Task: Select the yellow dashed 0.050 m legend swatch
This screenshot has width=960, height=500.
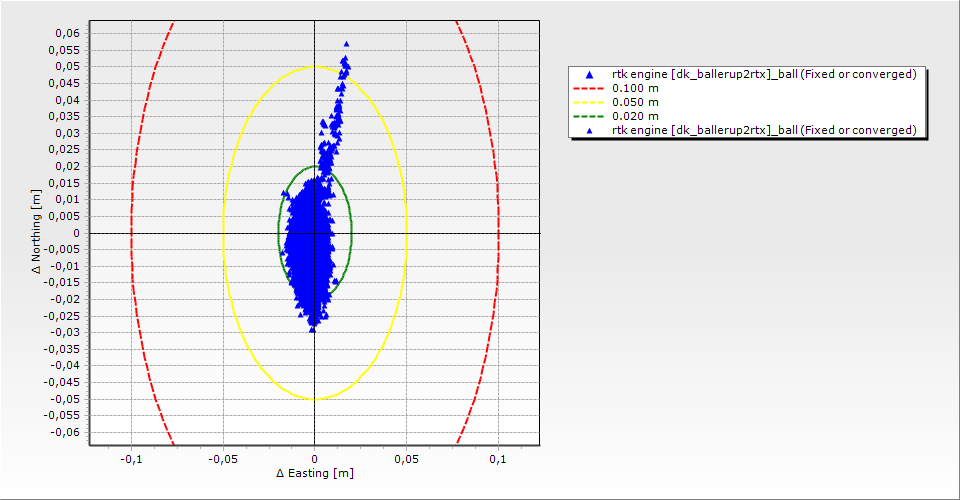Action: click(x=588, y=102)
